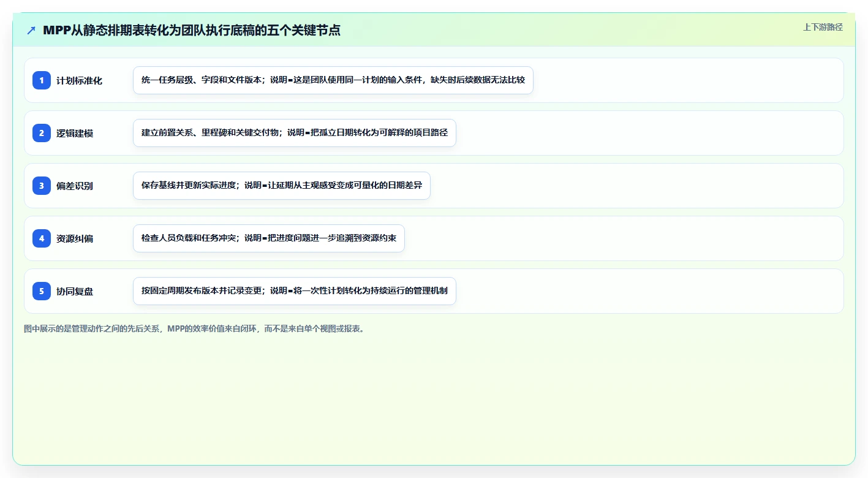Open the 保存基线并更新实际进度 description box
Image resolution: width=868 pixels, height=478 pixels.
click(282, 186)
